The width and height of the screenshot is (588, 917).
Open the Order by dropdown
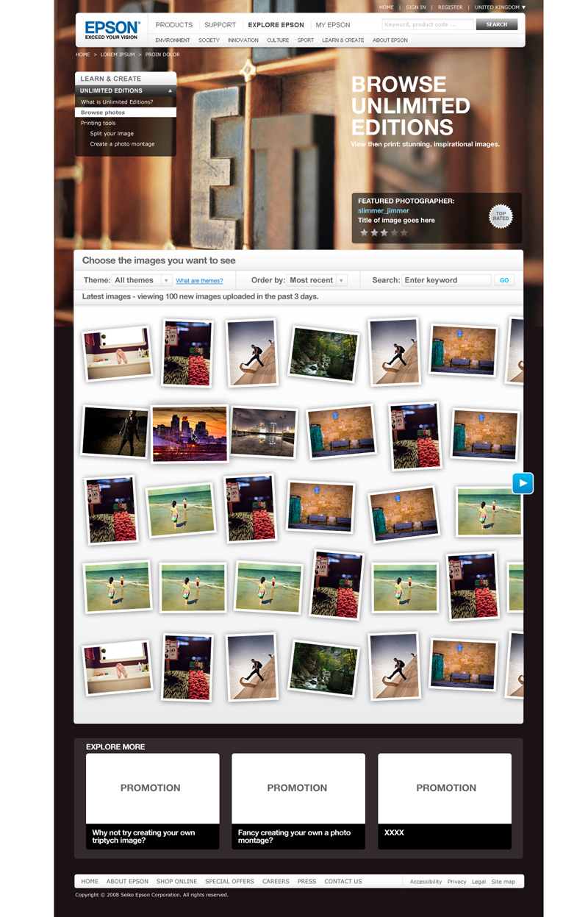[x=341, y=280]
